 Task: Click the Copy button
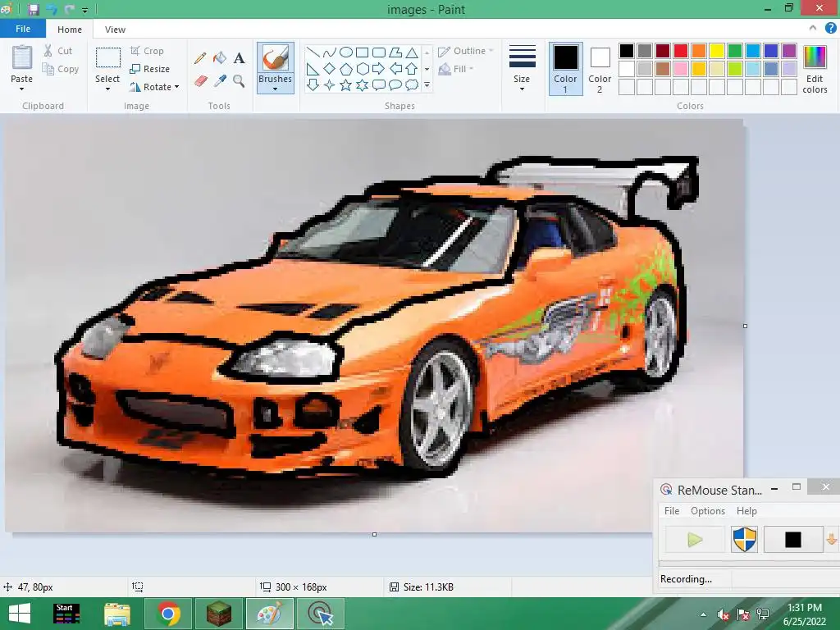(61, 69)
